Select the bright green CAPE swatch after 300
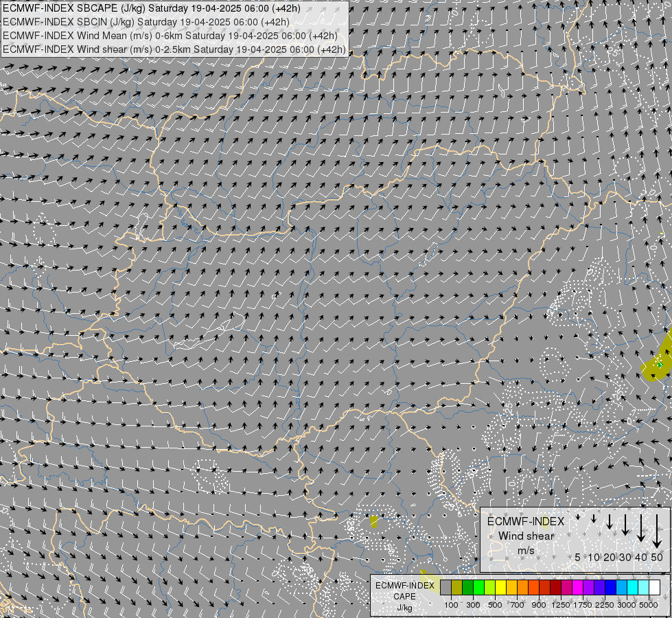 click(x=478, y=588)
